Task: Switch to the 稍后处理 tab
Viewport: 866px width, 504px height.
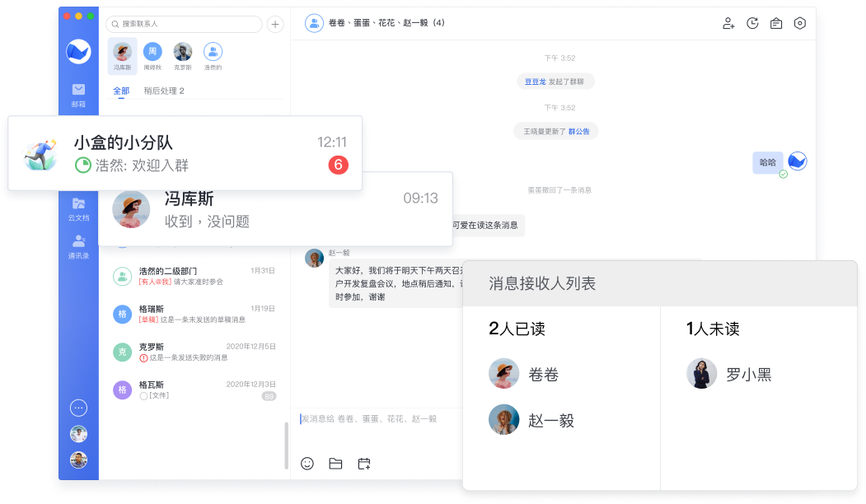Action: [x=163, y=91]
